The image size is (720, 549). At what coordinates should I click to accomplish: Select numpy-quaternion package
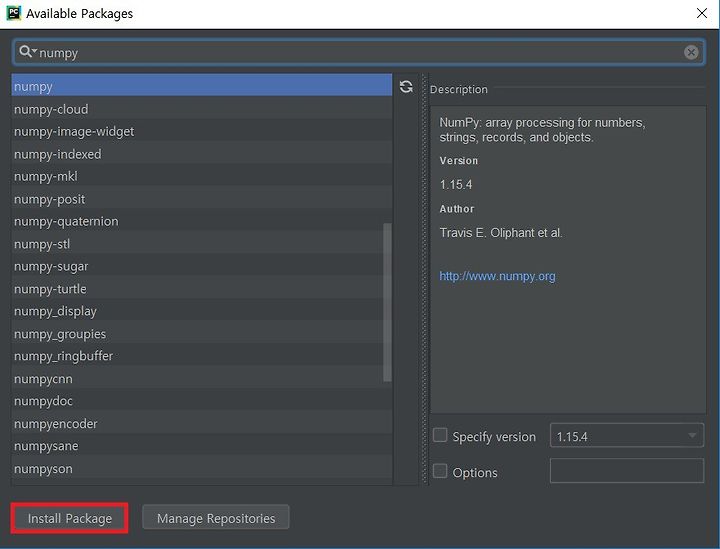click(202, 221)
